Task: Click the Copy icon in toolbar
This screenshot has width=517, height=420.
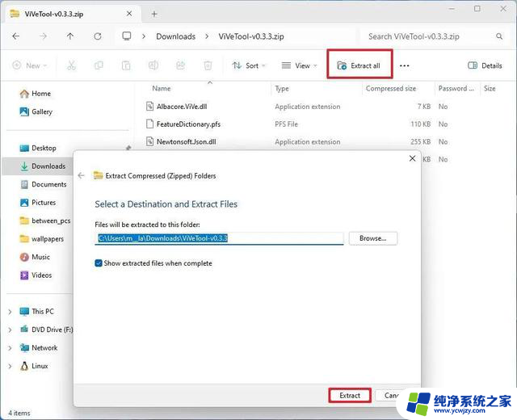Action: [99, 65]
